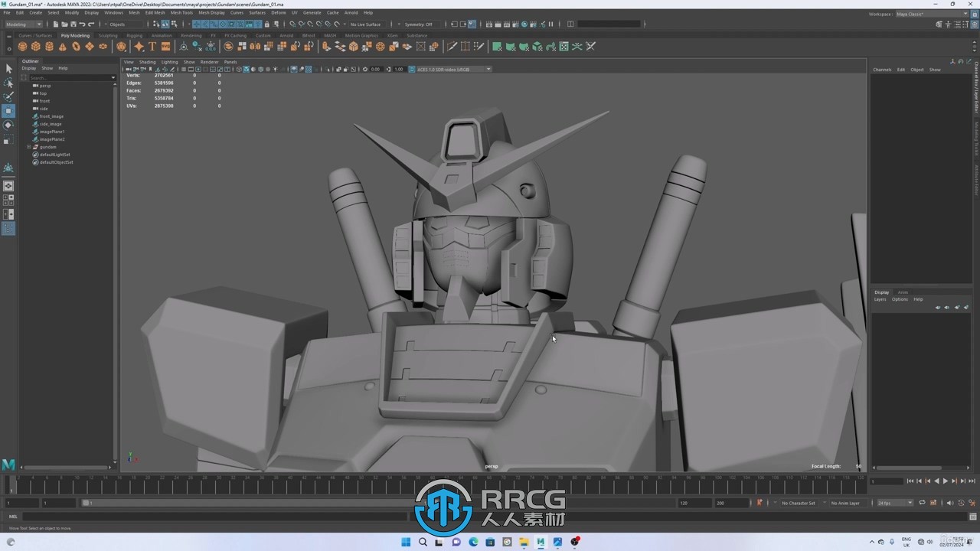This screenshot has height=551, width=980.
Task: Open No Character Set dropdown
Action: coord(799,503)
